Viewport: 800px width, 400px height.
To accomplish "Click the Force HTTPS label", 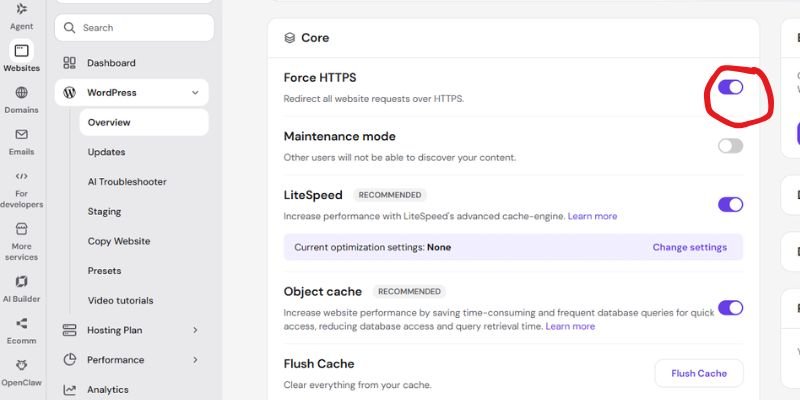I will click(x=320, y=78).
